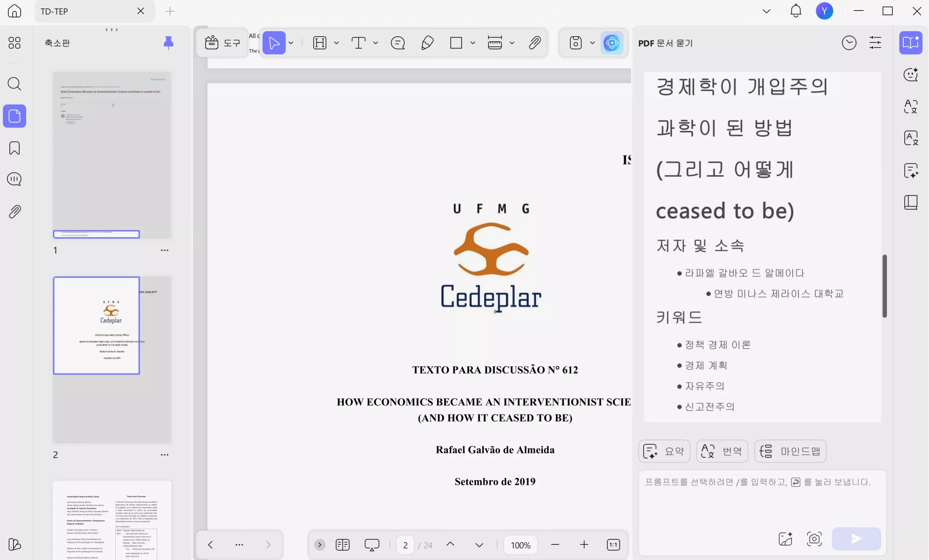Close the TD-TEP tab
This screenshot has width=929, height=560.
pos(141,11)
